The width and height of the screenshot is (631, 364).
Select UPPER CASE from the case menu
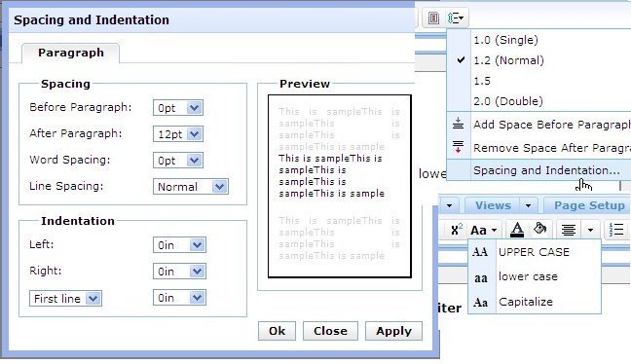point(535,252)
